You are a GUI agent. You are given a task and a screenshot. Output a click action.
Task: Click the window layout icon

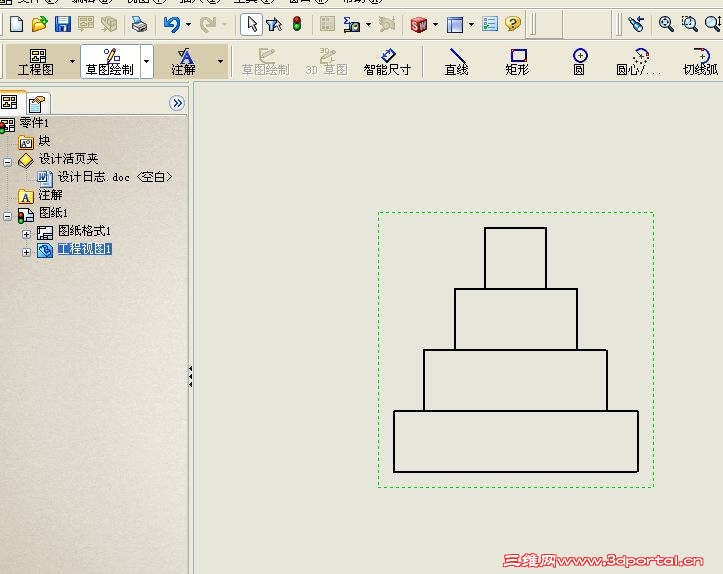455,24
